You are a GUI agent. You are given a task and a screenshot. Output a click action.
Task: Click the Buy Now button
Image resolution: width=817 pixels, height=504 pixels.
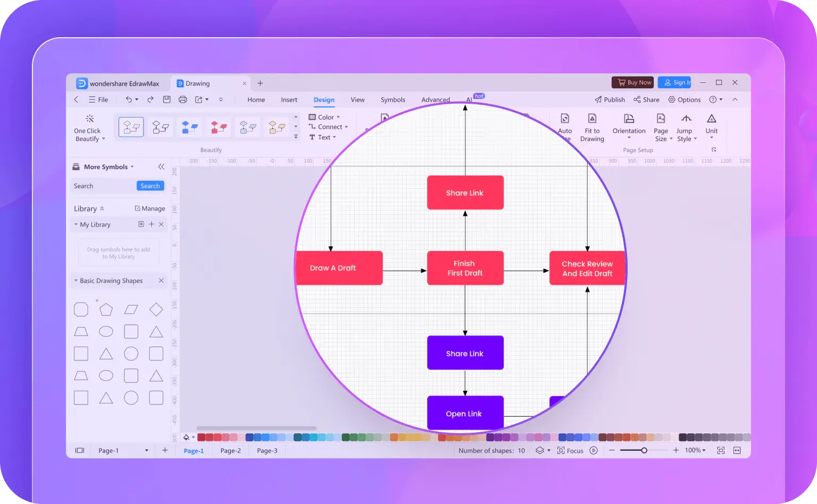(x=632, y=82)
